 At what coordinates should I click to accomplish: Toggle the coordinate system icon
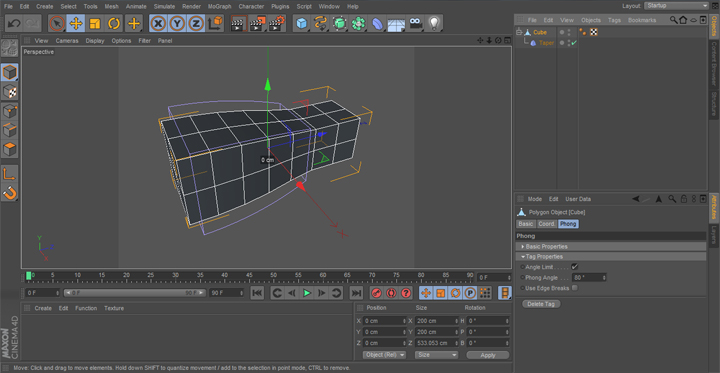[x=215, y=23]
